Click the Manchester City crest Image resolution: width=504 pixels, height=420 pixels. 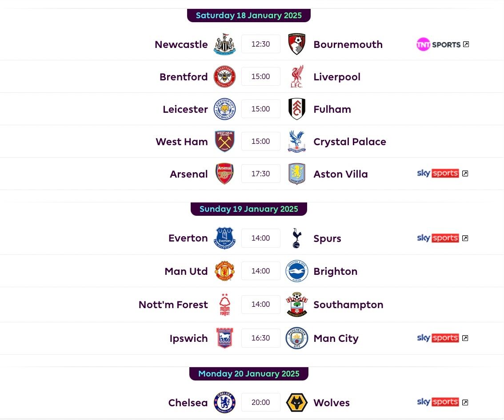296,338
